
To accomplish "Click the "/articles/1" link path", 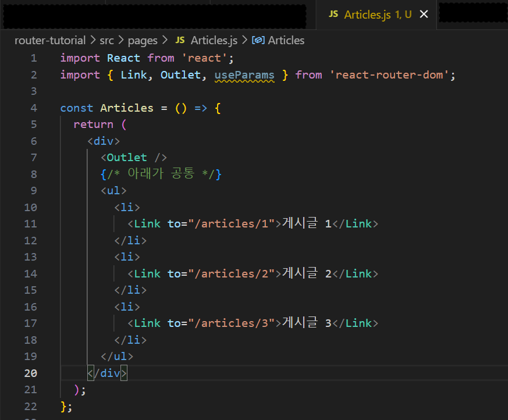I will pos(232,224).
